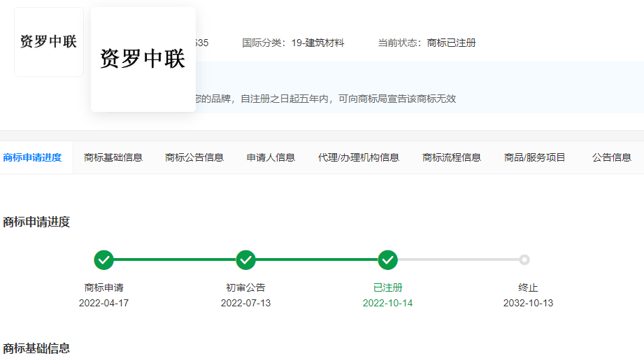Click the enlarged 资罗中联 trademark preview
This screenshot has height=356, width=644.
(x=143, y=59)
